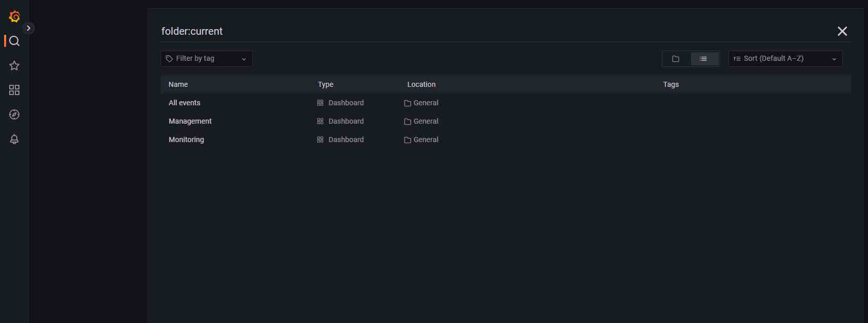This screenshot has height=323, width=868.
Task: Open the Search dashboards icon
Action: 14,41
